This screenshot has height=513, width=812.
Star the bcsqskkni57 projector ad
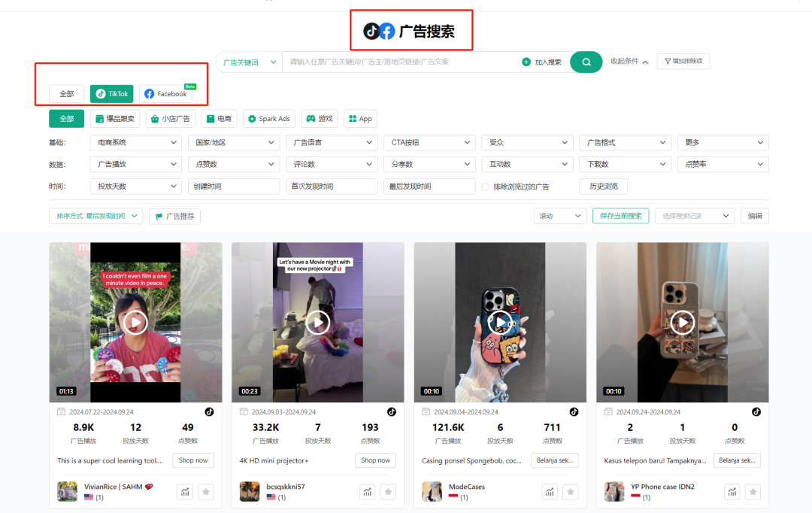389,492
